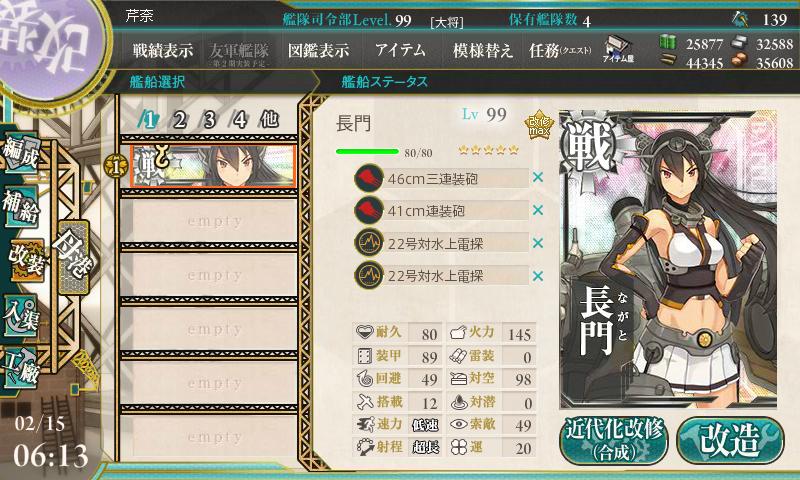Open the 戦績表示 records menu

pyautogui.click(x=163, y=50)
